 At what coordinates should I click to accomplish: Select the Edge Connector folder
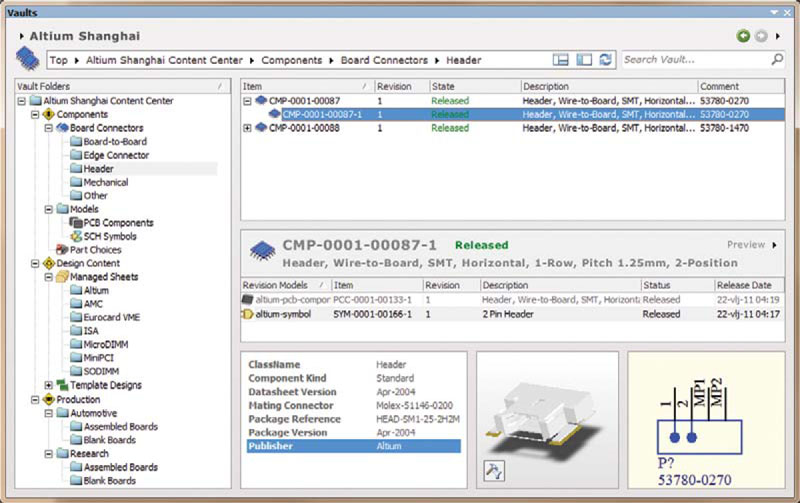pos(116,155)
